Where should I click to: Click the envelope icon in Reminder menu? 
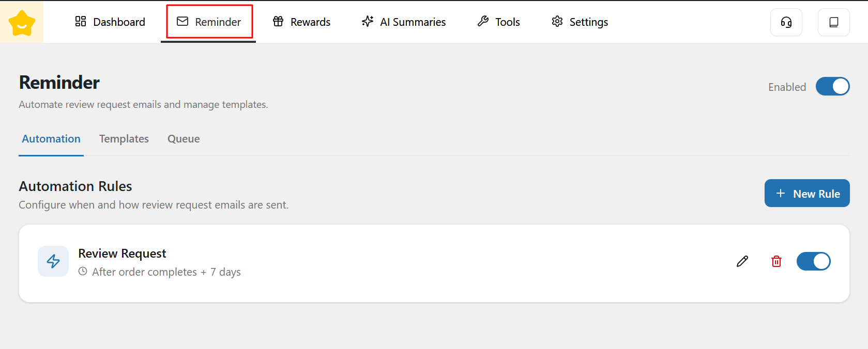coord(182,21)
